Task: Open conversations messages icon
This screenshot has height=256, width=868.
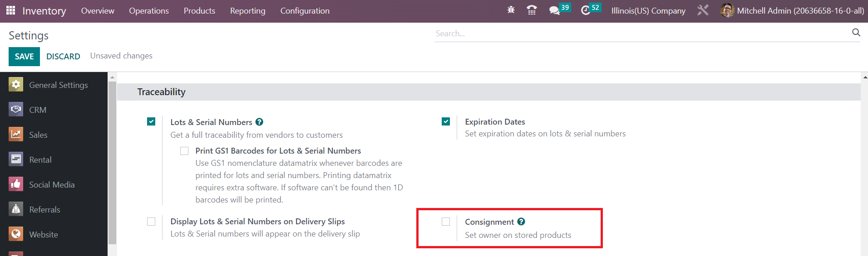Action: (x=554, y=10)
